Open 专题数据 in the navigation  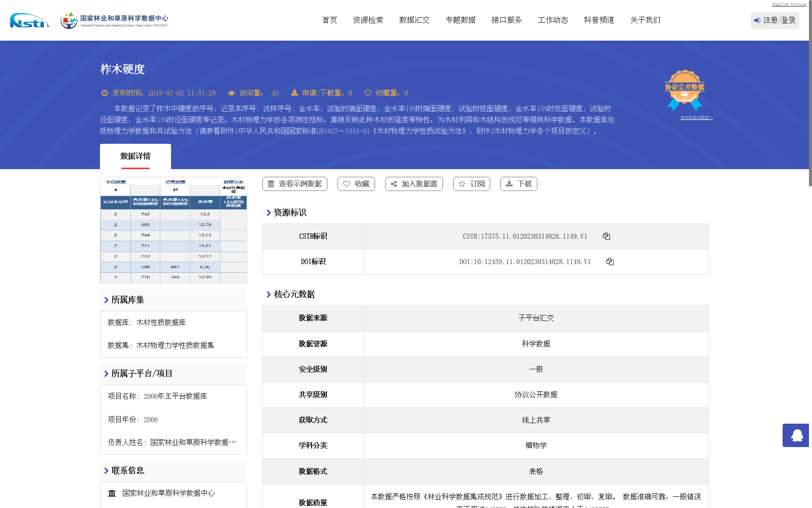(x=461, y=20)
